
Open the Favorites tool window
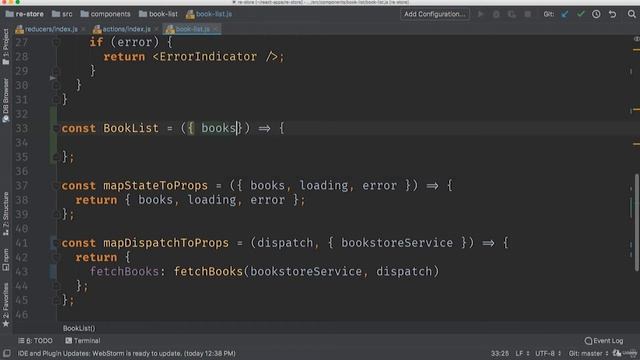(x=6, y=304)
